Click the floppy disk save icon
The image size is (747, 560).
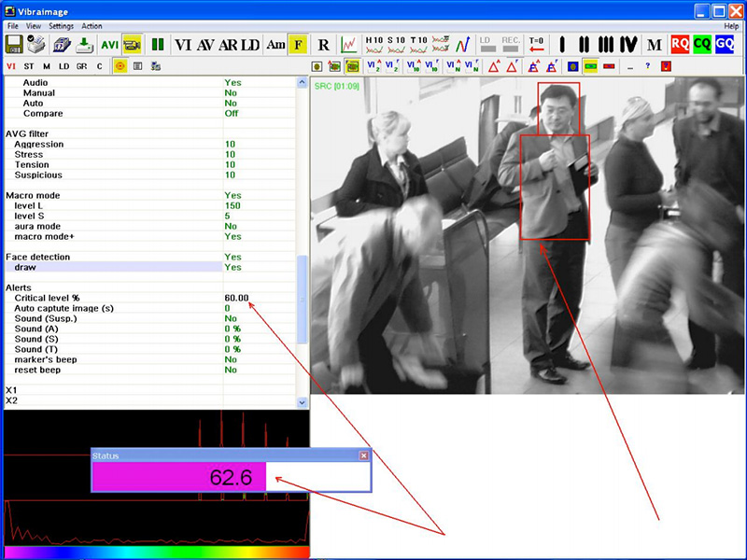(x=14, y=45)
